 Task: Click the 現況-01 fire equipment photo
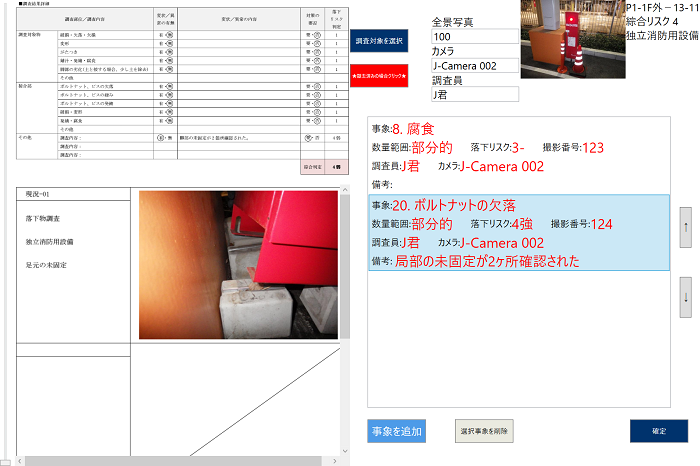coord(238,265)
